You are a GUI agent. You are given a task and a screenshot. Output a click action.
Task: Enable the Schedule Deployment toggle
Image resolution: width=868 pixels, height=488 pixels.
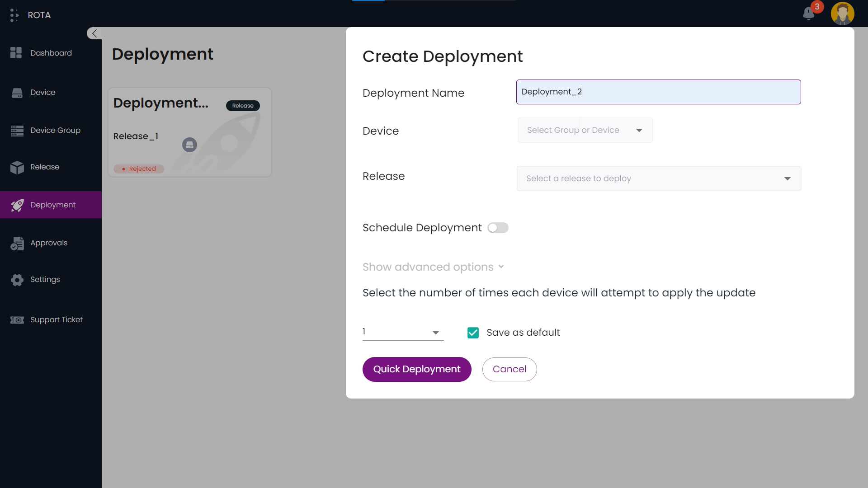coord(498,228)
